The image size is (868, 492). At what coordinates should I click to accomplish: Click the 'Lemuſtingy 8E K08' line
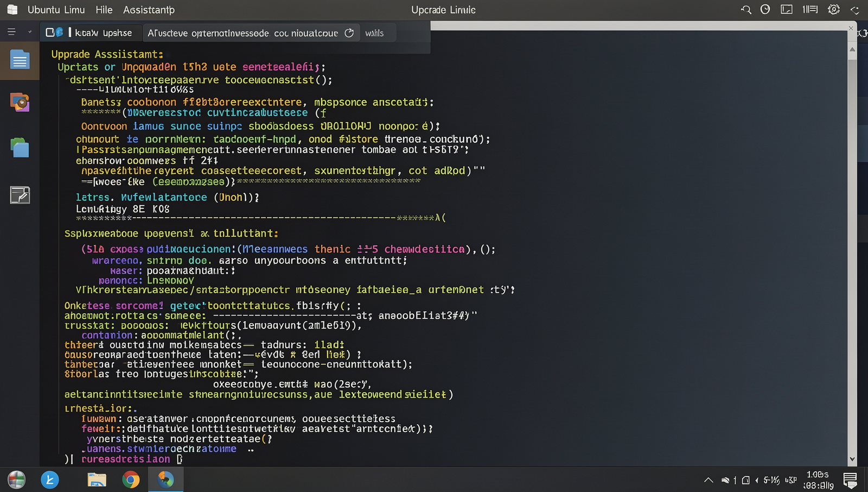123,209
